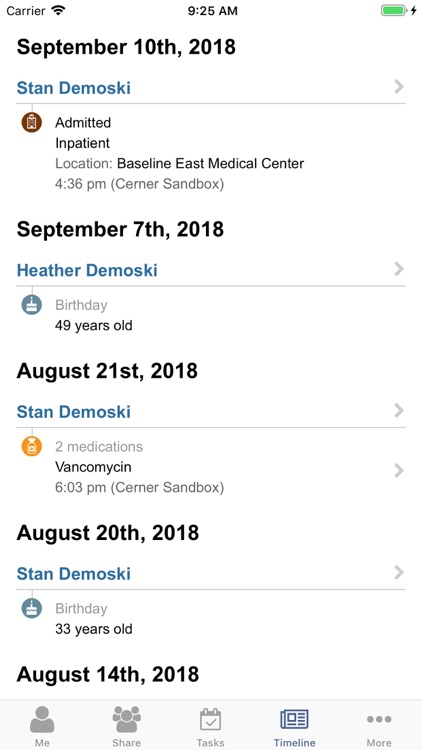Expand Stan Demoski chevron under September 10th
Screen dimensions: 422x750
pyautogui.click(x=399, y=87)
